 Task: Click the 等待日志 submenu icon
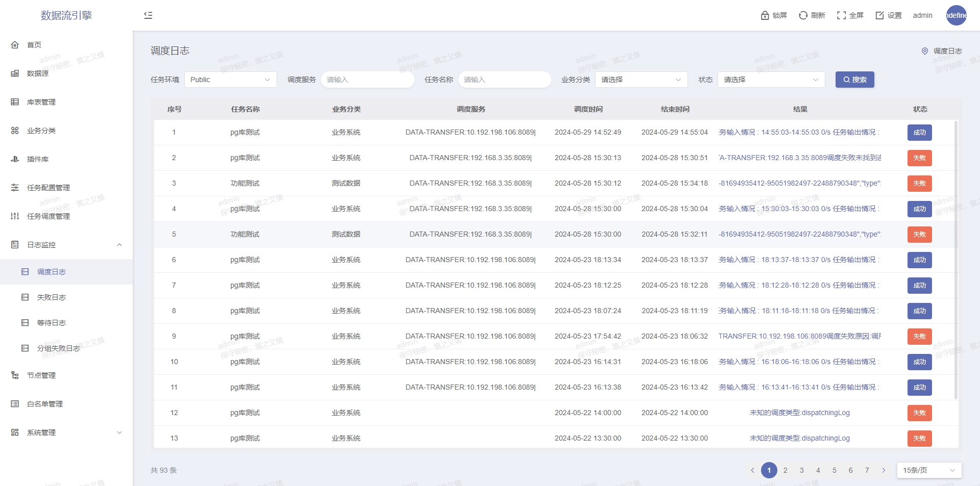(x=25, y=323)
